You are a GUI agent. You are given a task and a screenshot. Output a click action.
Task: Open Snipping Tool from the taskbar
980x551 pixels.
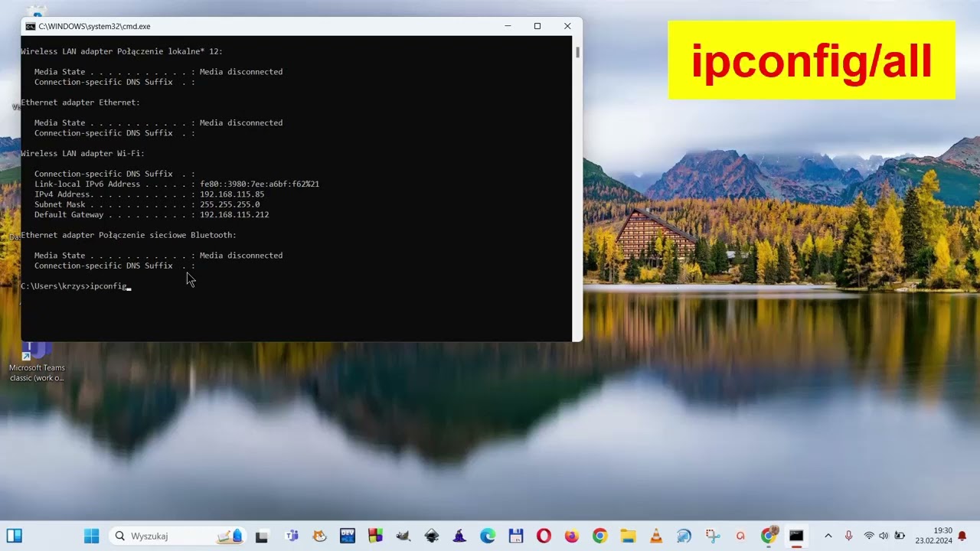click(x=712, y=536)
